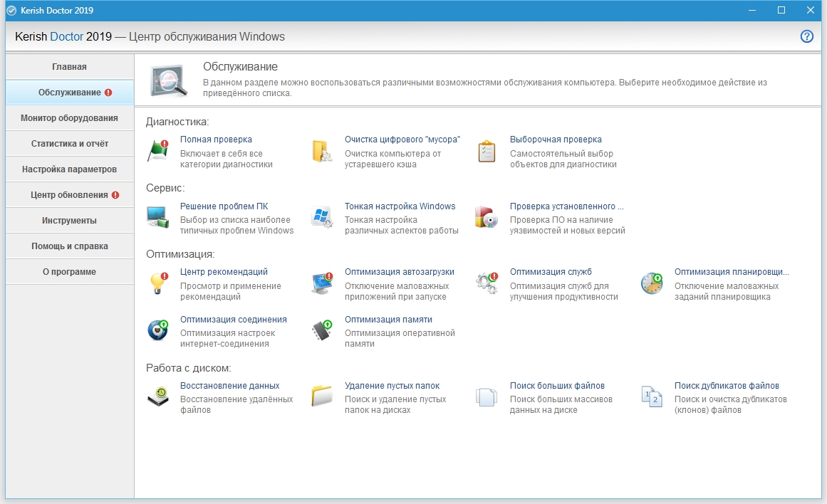The image size is (827, 504).
Task: Click the green flag Полная проверка icon
Action: (x=157, y=151)
